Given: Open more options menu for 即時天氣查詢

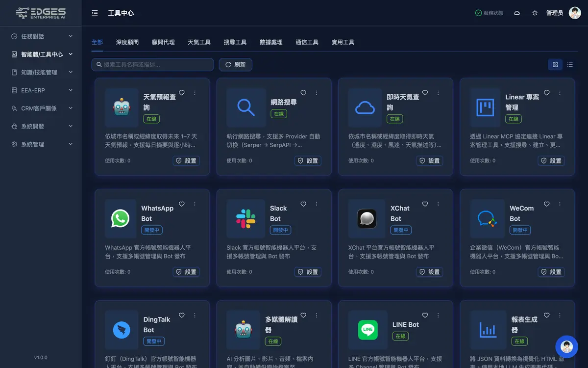Looking at the screenshot, I should [438, 93].
